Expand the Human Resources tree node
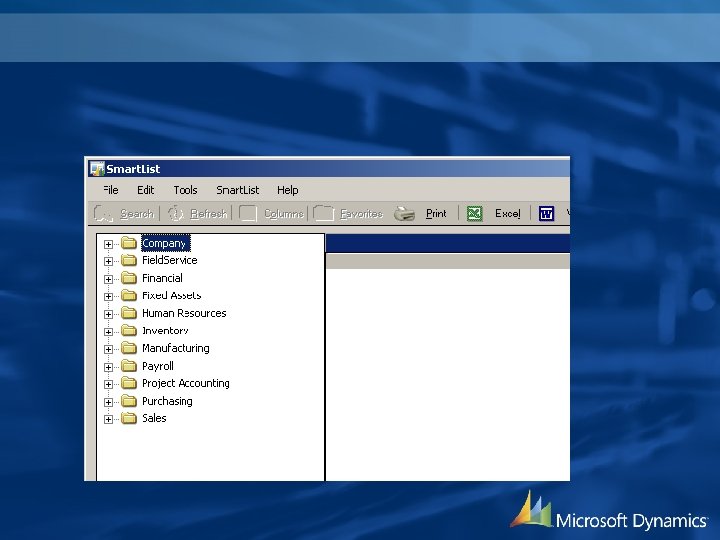 [108, 315]
